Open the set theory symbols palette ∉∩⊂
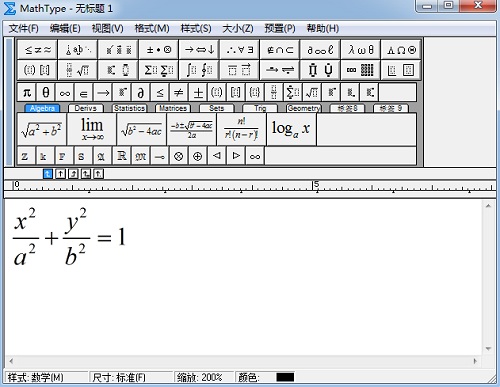Screen dimensions: 500x387 (x=280, y=50)
